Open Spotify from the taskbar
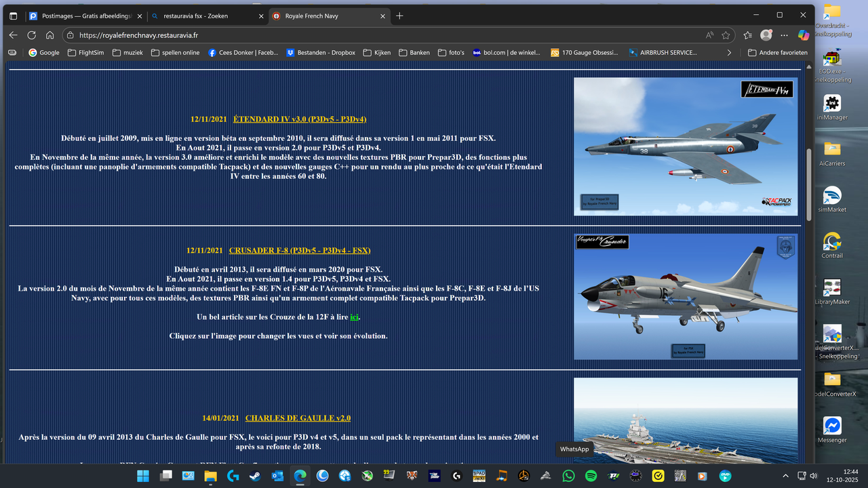The image size is (868, 488). point(591,476)
